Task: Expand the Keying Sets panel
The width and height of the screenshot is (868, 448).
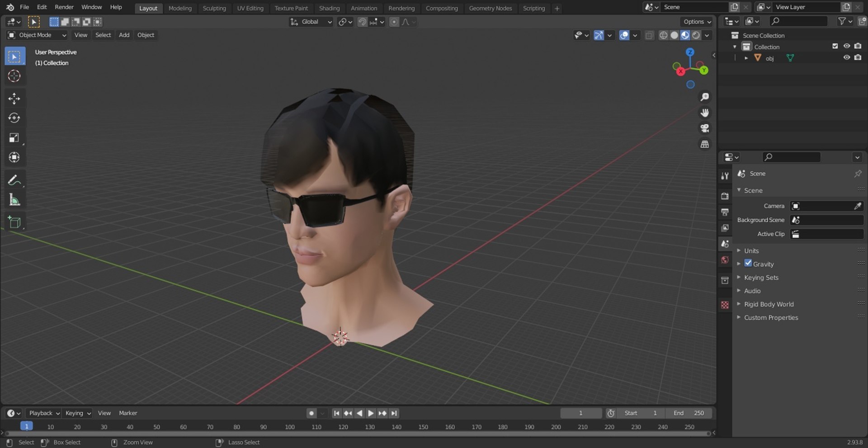Action: pos(761,278)
